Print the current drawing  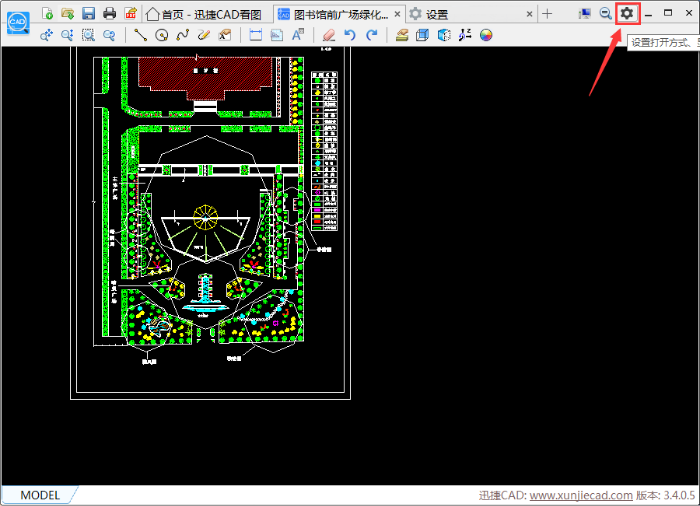click(x=109, y=14)
